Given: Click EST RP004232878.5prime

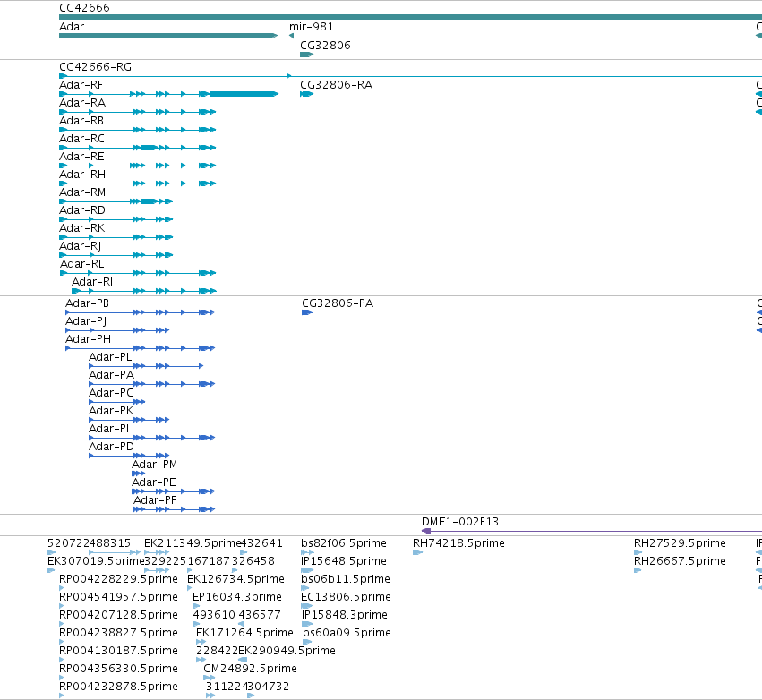Looking at the screenshot, I should 118,687.
